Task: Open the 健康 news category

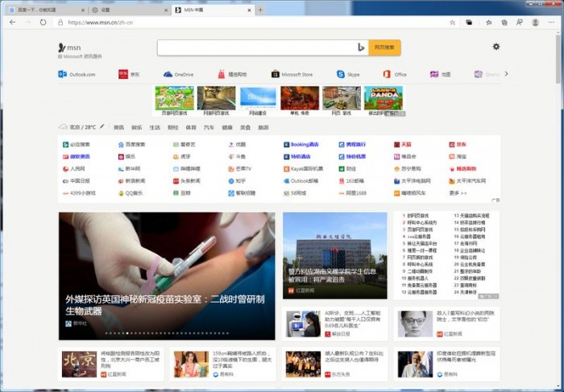Action: (x=227, y=127)
